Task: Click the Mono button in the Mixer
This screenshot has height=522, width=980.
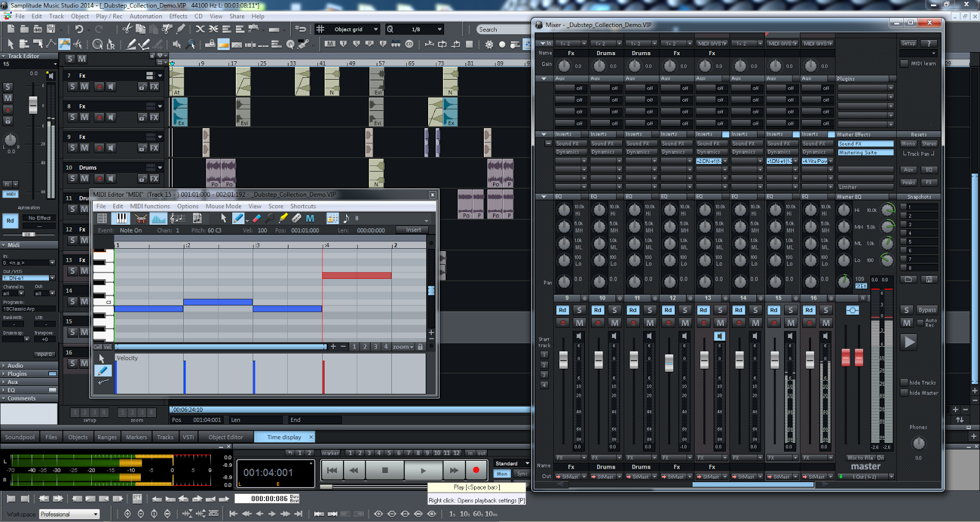Action: pyautogui.click(x=908, y=144)
